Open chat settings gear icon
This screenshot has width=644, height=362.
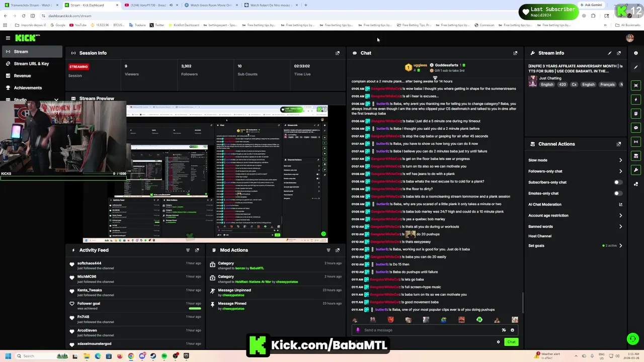(498, 342)
